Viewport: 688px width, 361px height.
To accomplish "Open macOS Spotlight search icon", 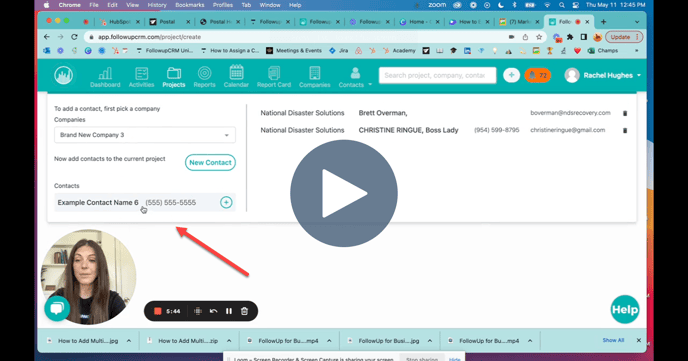I will pyautogui.click(x=562, y=5).
